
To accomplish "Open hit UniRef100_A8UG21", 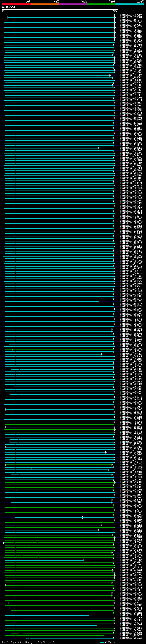I will [131, 379].
